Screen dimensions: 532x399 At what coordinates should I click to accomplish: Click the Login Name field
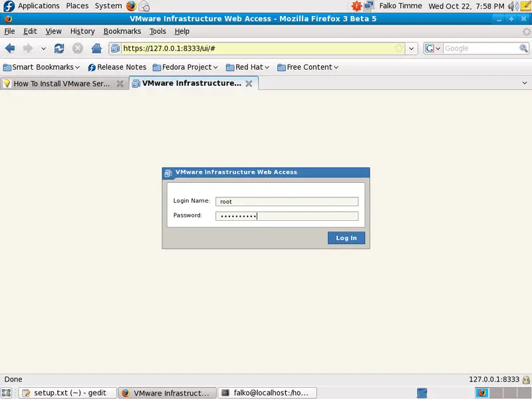pyautogui.click(x=287, y=201)
